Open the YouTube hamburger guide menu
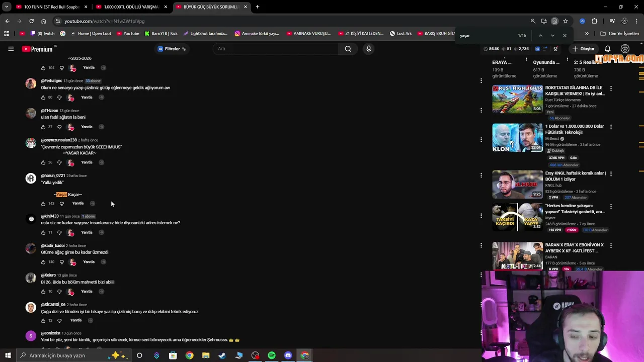Viewport: 644px width, 362px height. click(x=11, y=49)
